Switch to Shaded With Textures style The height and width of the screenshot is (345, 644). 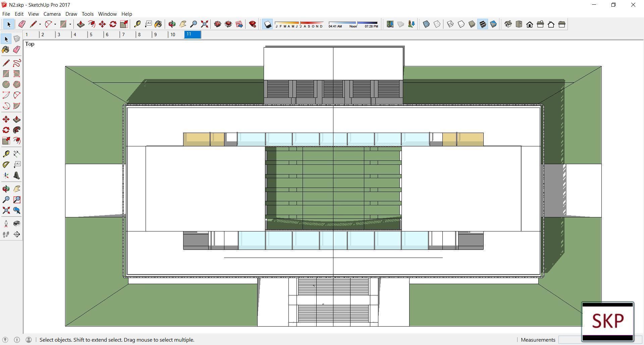click(483, 24)
